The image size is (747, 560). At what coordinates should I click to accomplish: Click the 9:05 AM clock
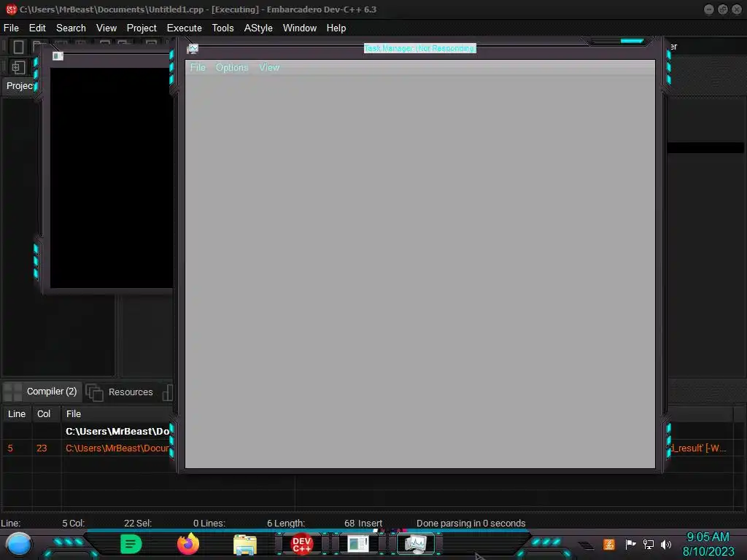pos(708,537)
